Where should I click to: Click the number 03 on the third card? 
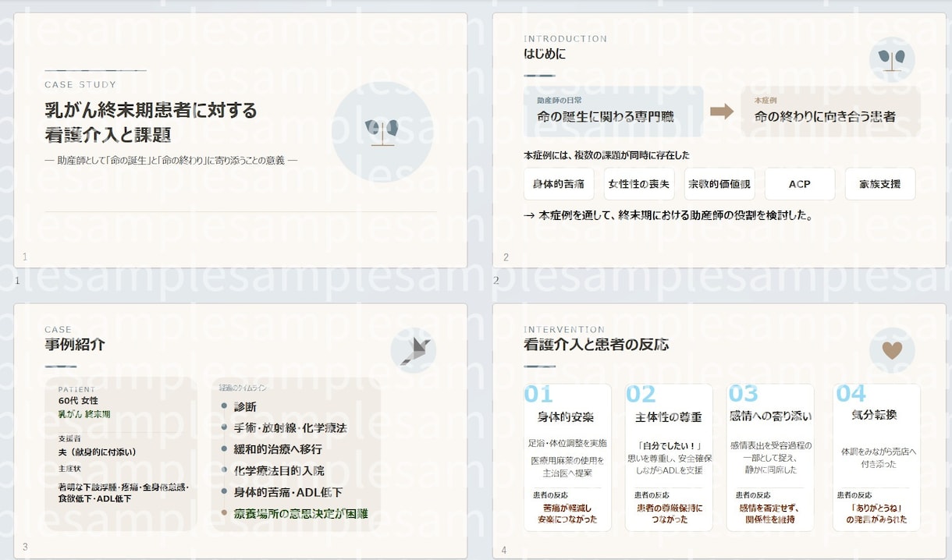point(743,394)
